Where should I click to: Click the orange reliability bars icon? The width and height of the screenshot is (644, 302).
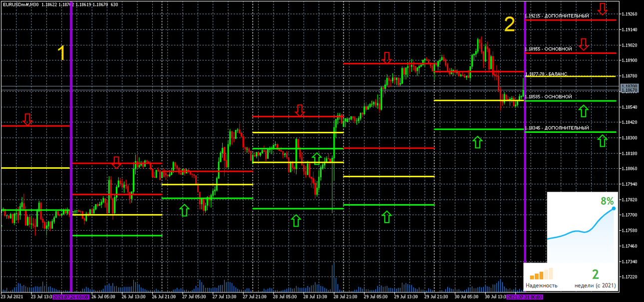coord(542,274)
